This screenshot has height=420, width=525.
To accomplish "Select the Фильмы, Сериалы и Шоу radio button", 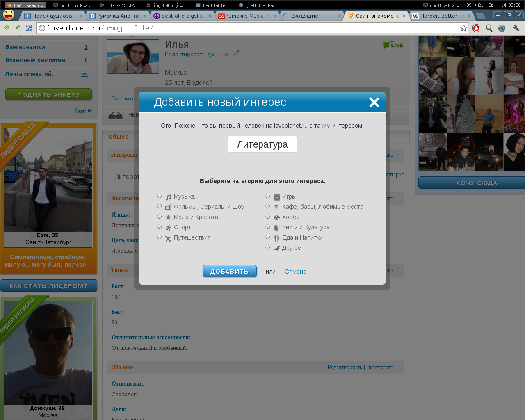I will 159,206.
